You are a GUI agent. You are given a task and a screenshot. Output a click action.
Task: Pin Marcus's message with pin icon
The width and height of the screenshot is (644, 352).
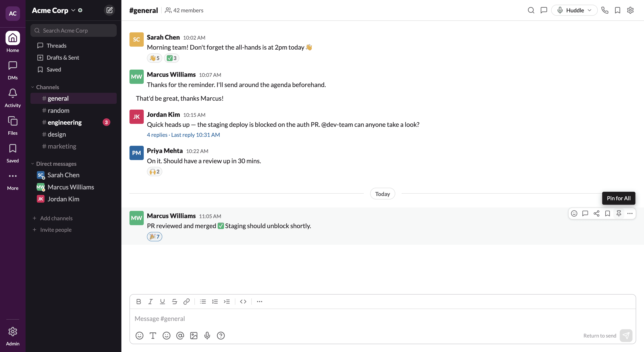pos(619,213)
